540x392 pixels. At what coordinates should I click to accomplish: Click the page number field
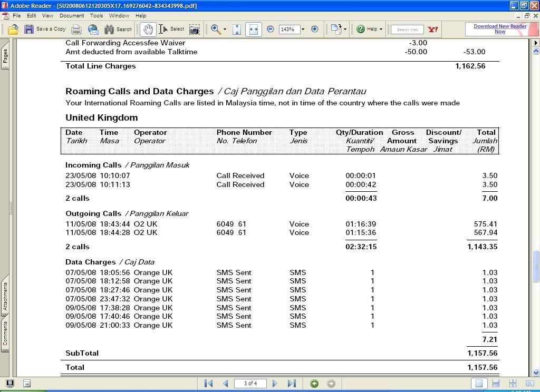250,384
